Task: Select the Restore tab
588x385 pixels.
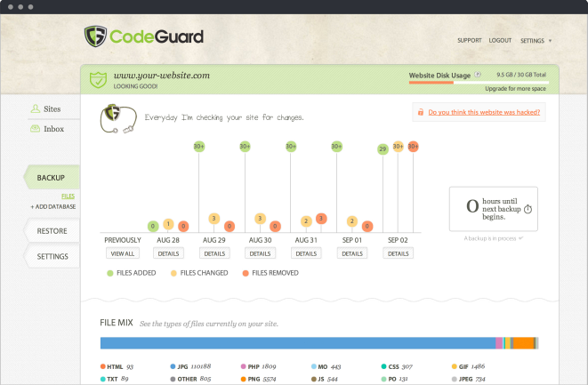Action: [x=52, y=231]
